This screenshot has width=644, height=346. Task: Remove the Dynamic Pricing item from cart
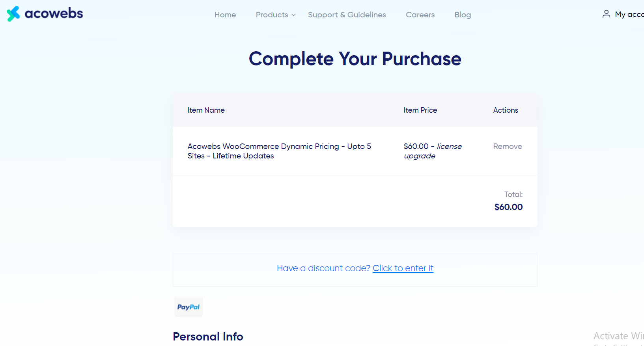pyautogui.click(x=508, y=146)
